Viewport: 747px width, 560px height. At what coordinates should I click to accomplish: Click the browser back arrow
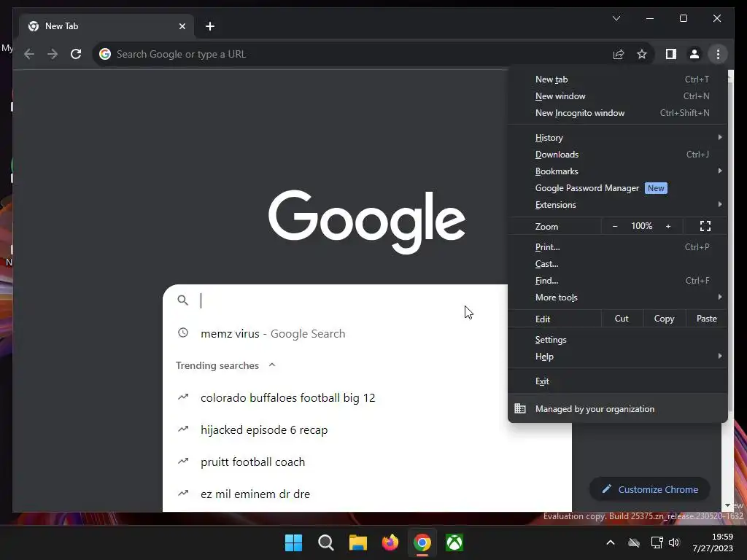[x=29, y=54]
